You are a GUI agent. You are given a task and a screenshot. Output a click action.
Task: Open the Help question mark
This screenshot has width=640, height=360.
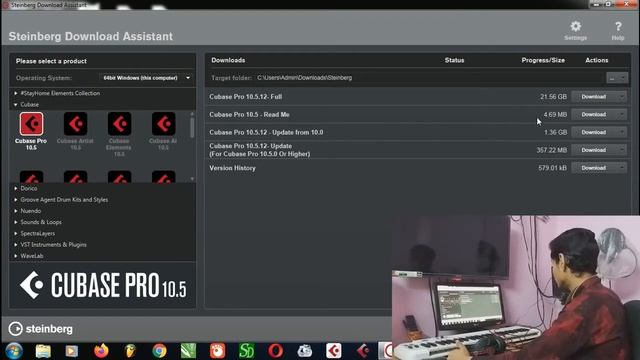(618, 27)
